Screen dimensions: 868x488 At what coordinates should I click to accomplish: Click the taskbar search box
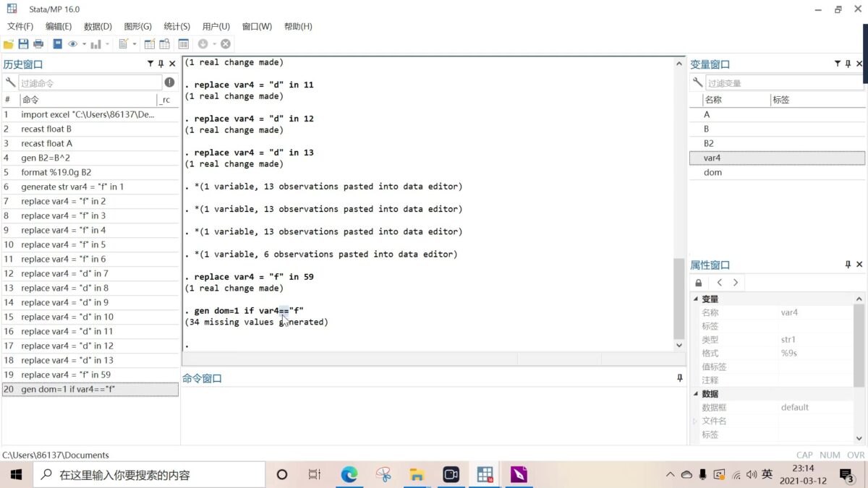[150, 474]
